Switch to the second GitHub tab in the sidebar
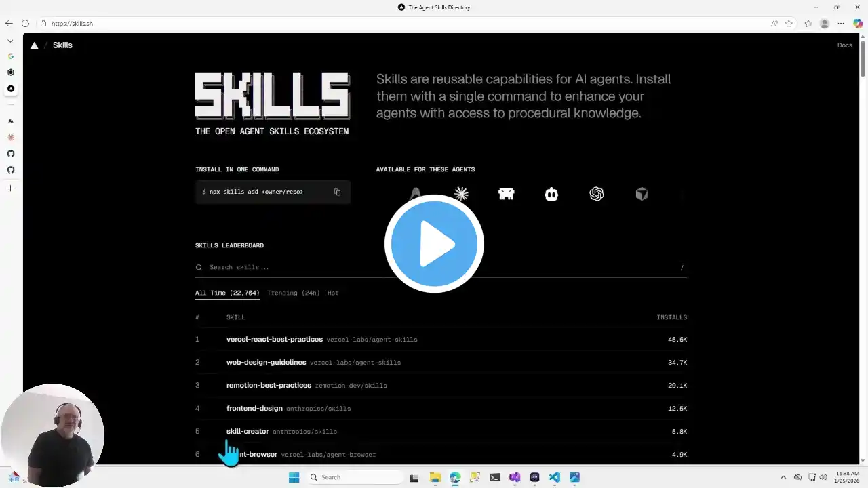The height and width of the screenshot is (488, 868). click(x=11, y=170)
